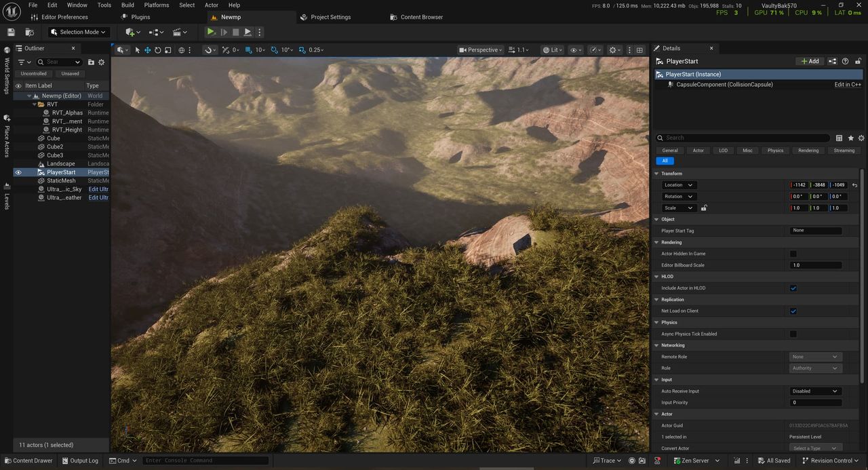Expand the Auto Receive Input dropdown
This screenshot has width=868, height=470.
pos(816,391)
